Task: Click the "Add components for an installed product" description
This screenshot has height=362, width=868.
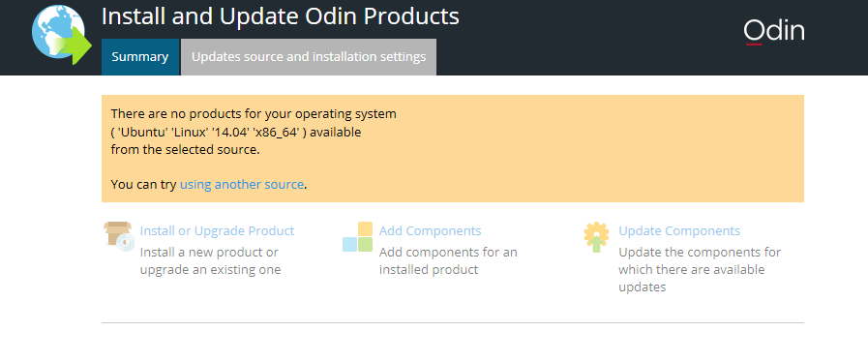Action: tap(448, 261)
